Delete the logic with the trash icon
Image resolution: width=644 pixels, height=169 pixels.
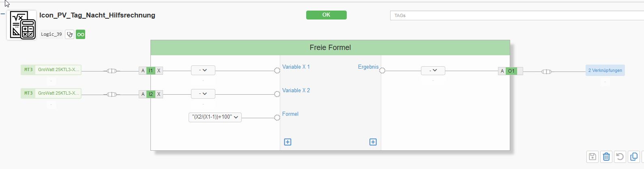[x=606, y=156]
